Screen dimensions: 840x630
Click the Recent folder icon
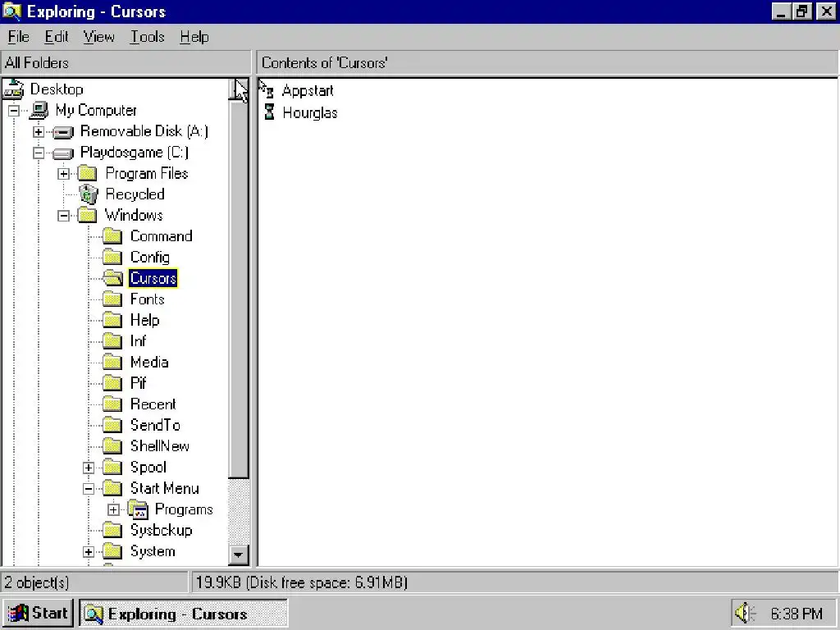tap(112, 404)
